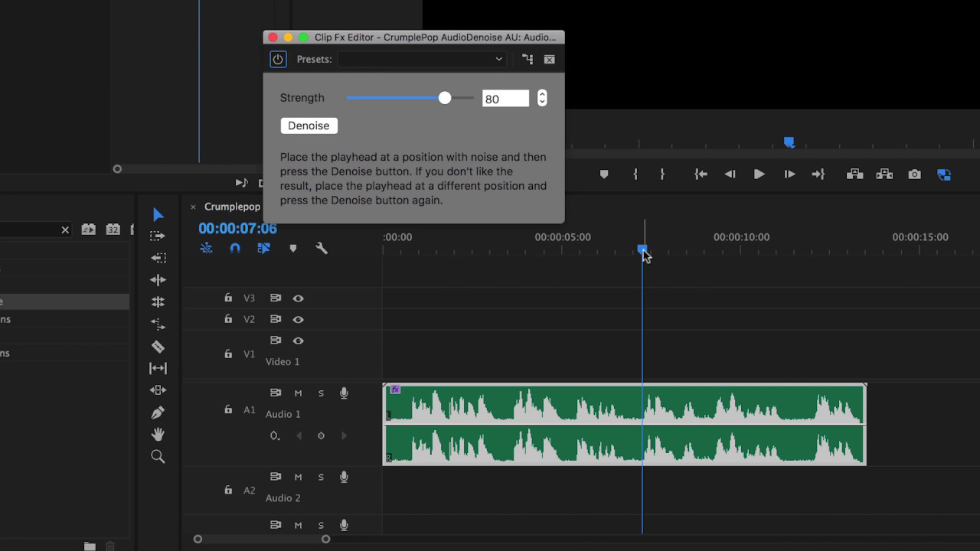The width and height of the screenshot is (980, 551).
Task: Click the Extract button
Action: (x=884, y=174)
